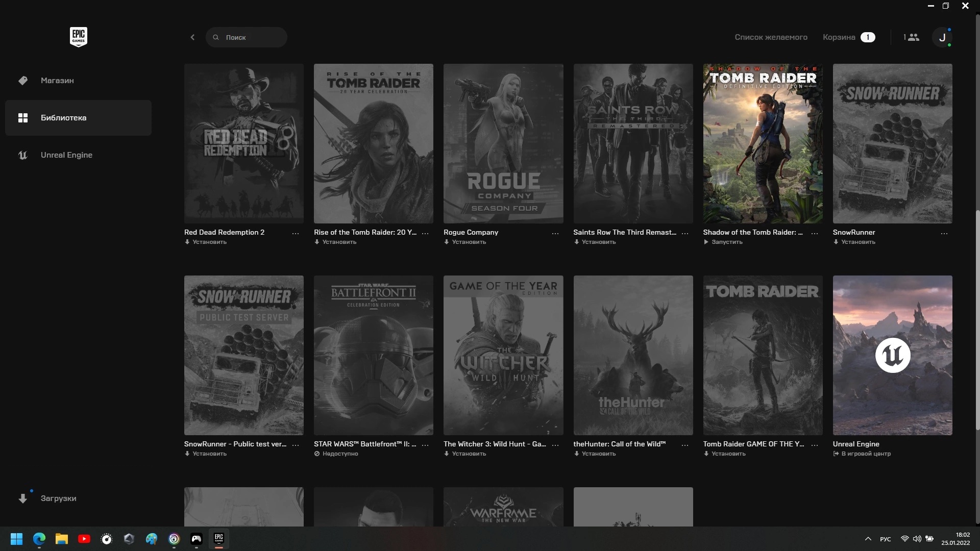
Task: Switch to Магазин store tab
Action: (x=57, y=81)
